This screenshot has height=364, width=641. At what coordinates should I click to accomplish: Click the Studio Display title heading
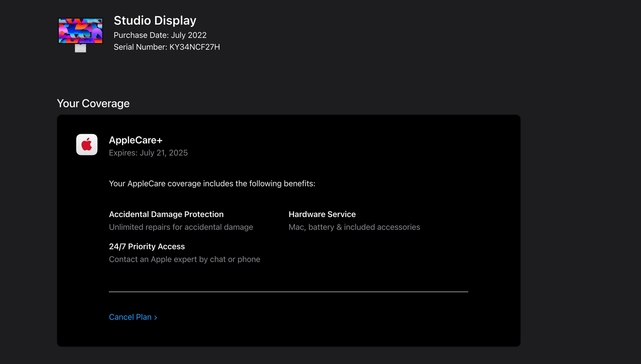[155, 20]
